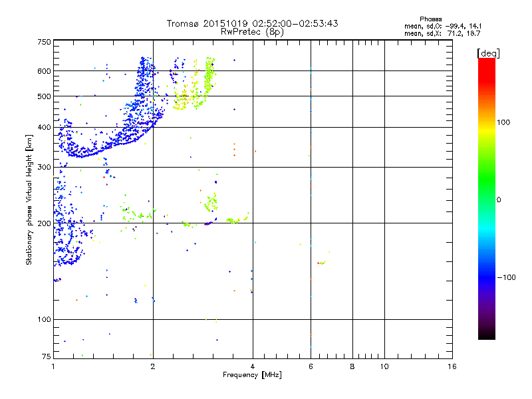Click the '750' y-axis tick label

point(44,42)
